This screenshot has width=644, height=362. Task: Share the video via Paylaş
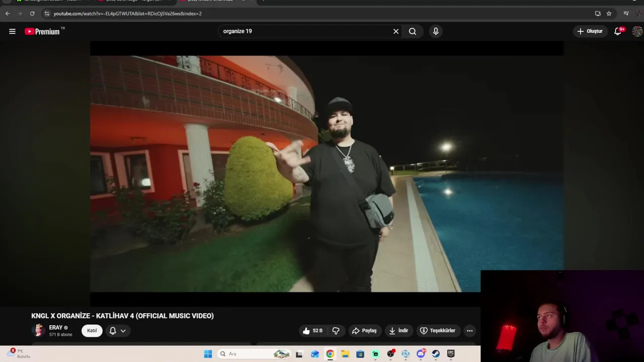coord(364,330)
